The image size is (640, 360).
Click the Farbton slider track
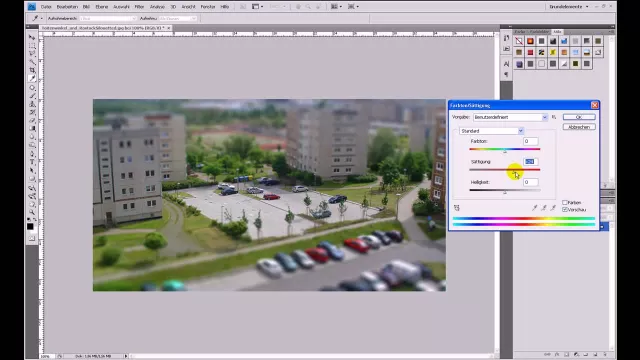(x=505, y=149)
